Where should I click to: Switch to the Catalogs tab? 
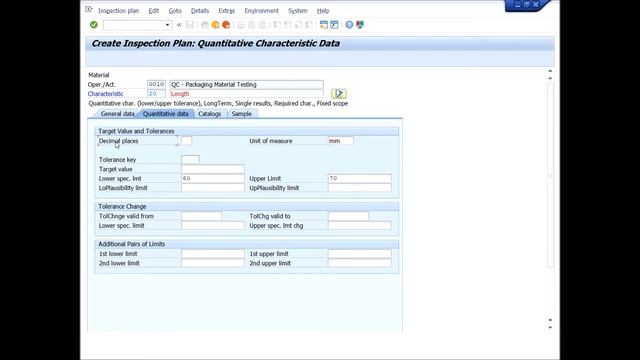[209, 114]
